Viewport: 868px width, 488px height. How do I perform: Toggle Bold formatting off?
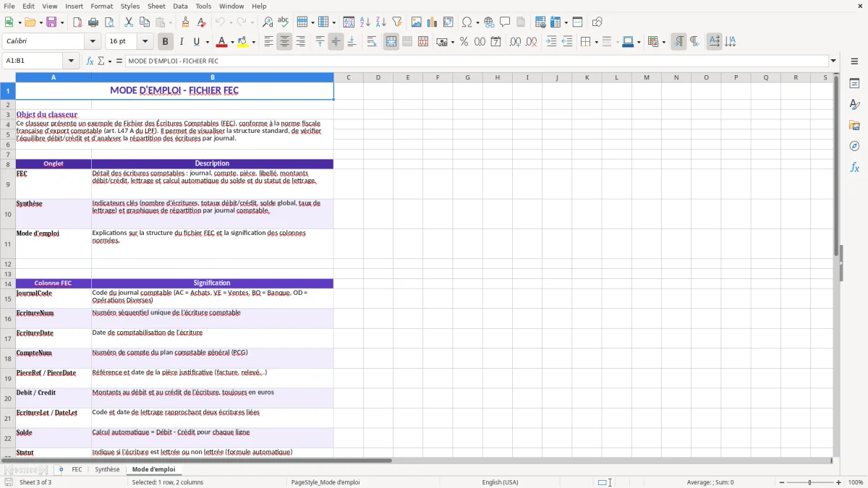coord(165,42)
